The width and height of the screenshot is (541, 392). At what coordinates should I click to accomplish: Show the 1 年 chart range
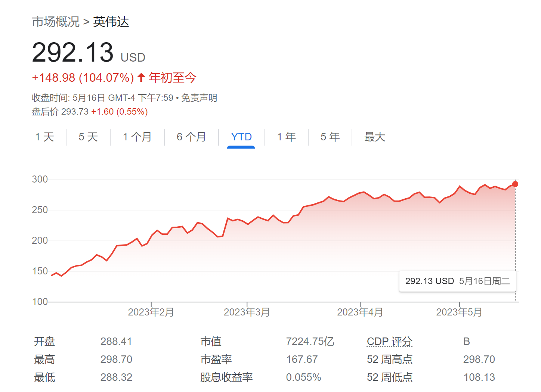(x=287, y=137)
